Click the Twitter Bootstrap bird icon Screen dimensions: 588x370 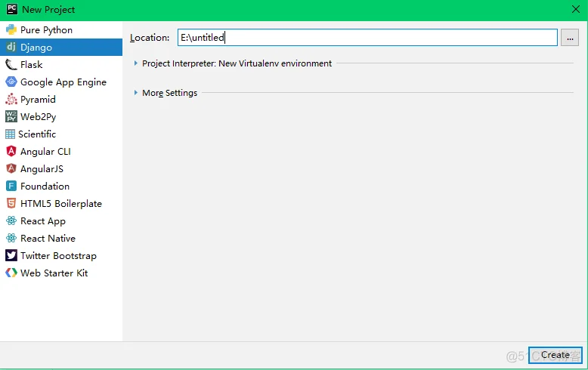(11, 255)
